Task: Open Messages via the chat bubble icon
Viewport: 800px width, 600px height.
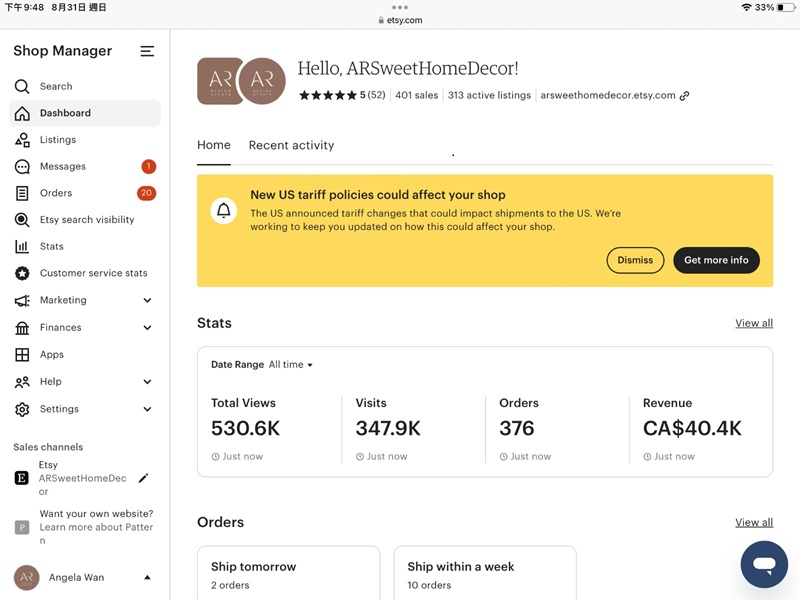Action: click(x=22, y=167)
